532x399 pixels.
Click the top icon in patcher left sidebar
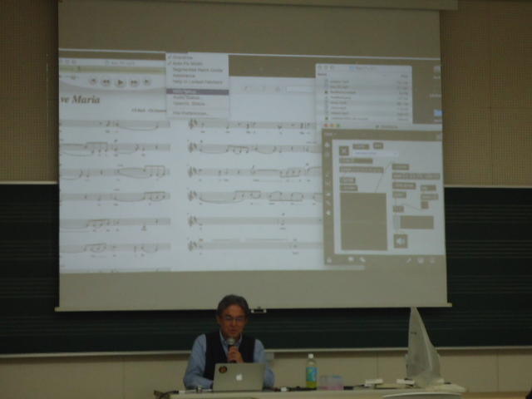tap(328, 145)
